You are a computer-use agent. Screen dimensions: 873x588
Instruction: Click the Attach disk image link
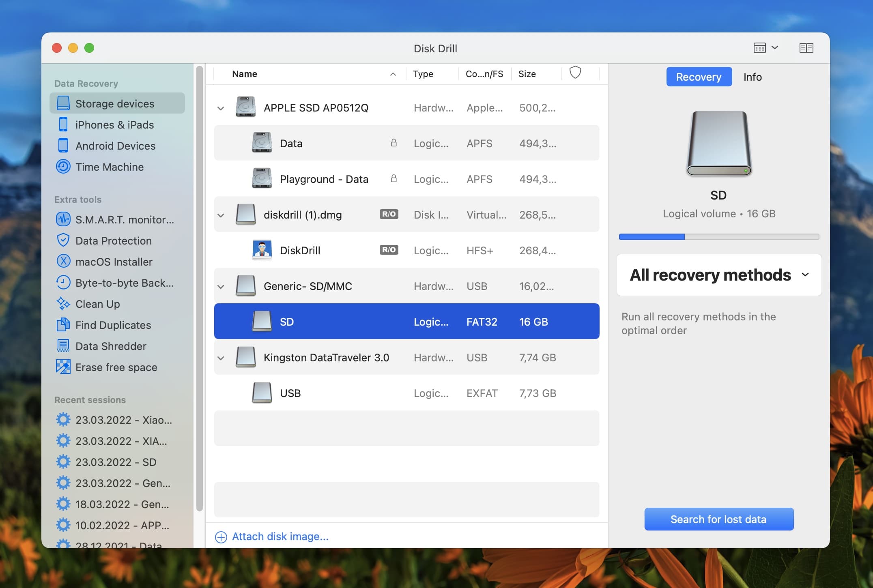click(272, 536)
